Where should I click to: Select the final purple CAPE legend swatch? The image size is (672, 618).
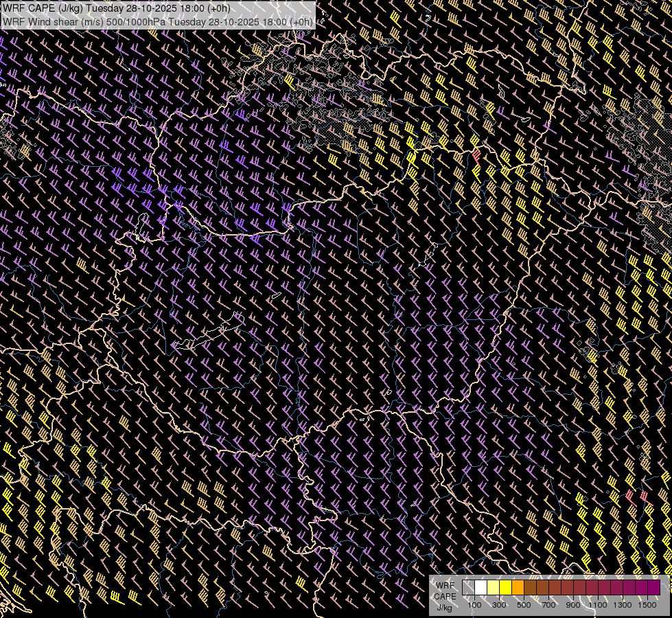point(653,587)
